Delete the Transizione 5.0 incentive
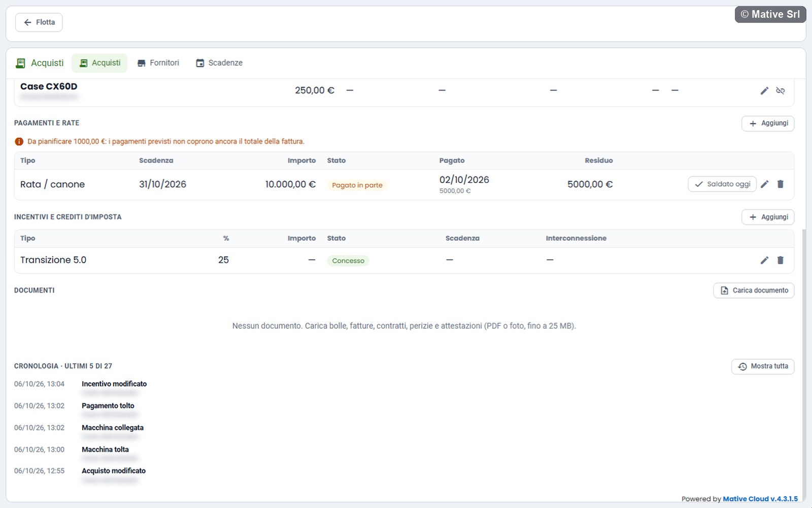This screenshot has height=508, width=812. (x=781, y=260)
